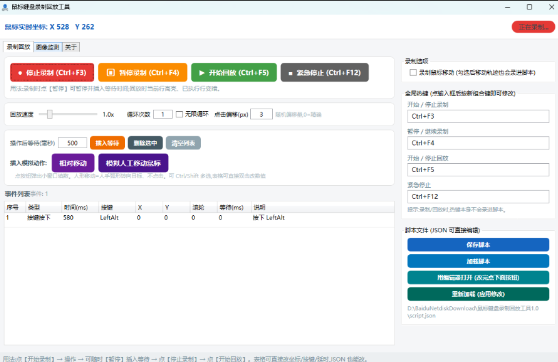Enable the record mouse movement checkbox
Image resolution: width=558 pixels, height=362 pixels.
(413, 73)
